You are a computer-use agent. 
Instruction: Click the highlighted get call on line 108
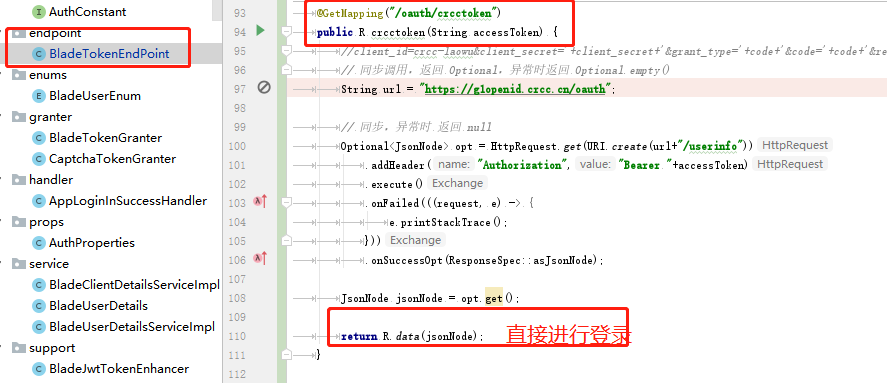pos(493,298)
